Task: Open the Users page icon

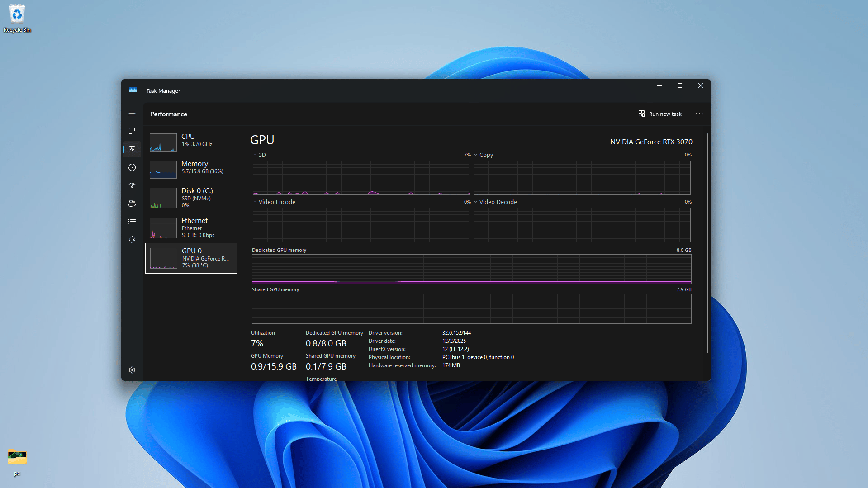Action: (132, 204)
